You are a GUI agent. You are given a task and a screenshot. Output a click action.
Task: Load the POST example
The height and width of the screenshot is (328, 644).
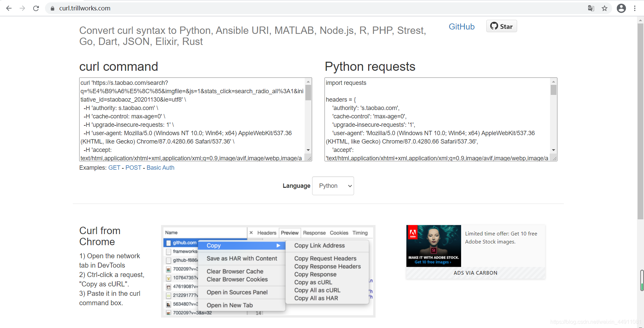(133, 168)
